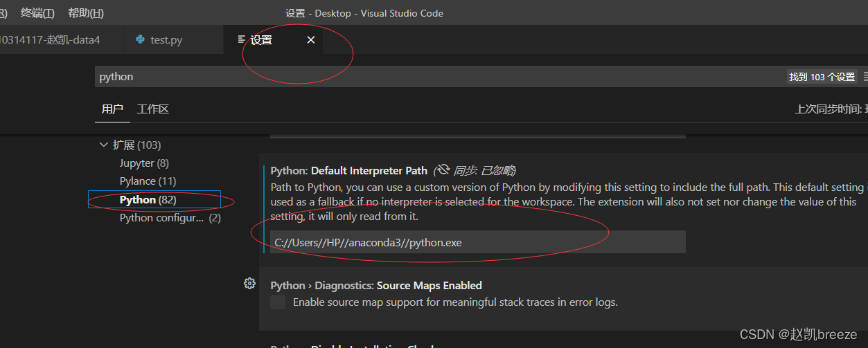Select Python configur... (2) tree entry
Image resolution: width=868 pixels, height=348 pixels.
coord(170,217)
